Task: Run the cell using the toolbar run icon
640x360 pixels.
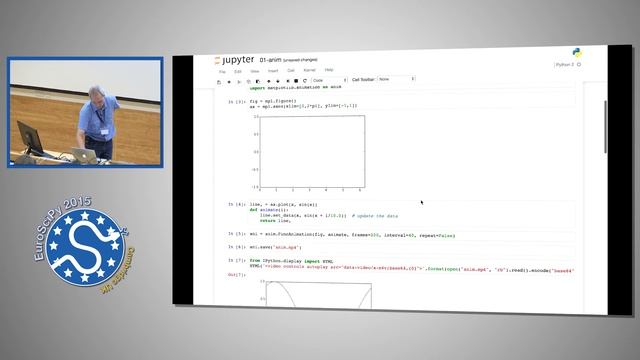Action: click(x=288, y=81)
